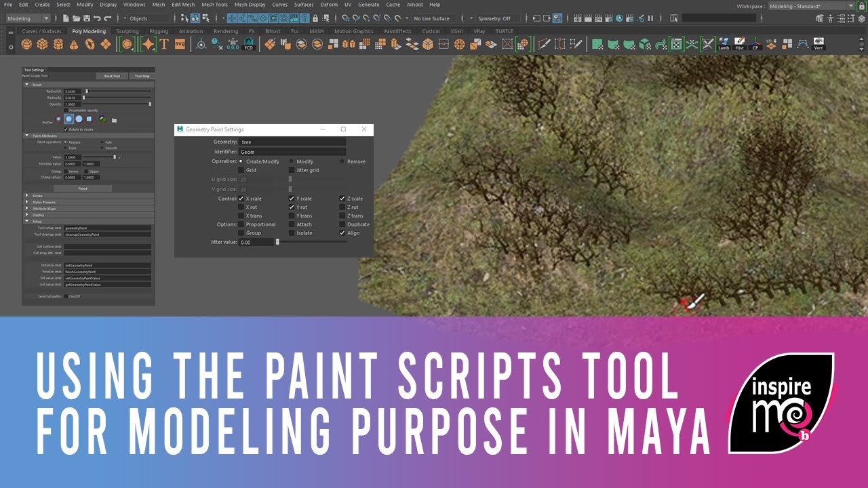Create a polygon sphere from shelf

tap(26, 44)
